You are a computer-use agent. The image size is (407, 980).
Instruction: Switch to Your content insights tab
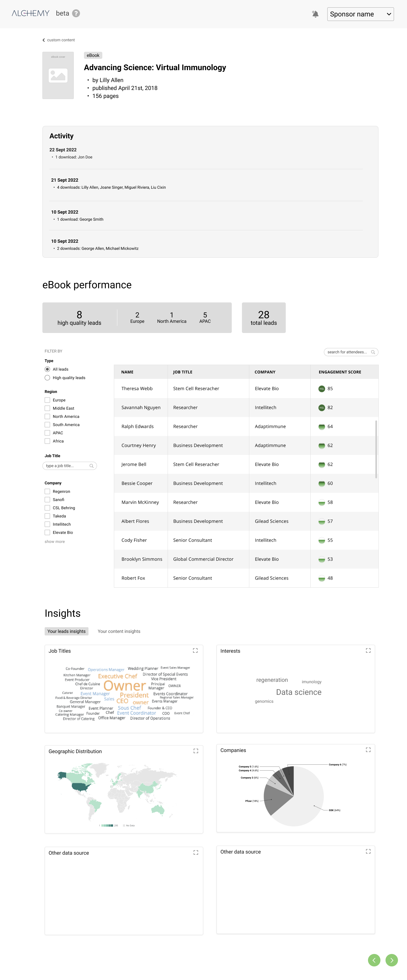coord(119,631)
